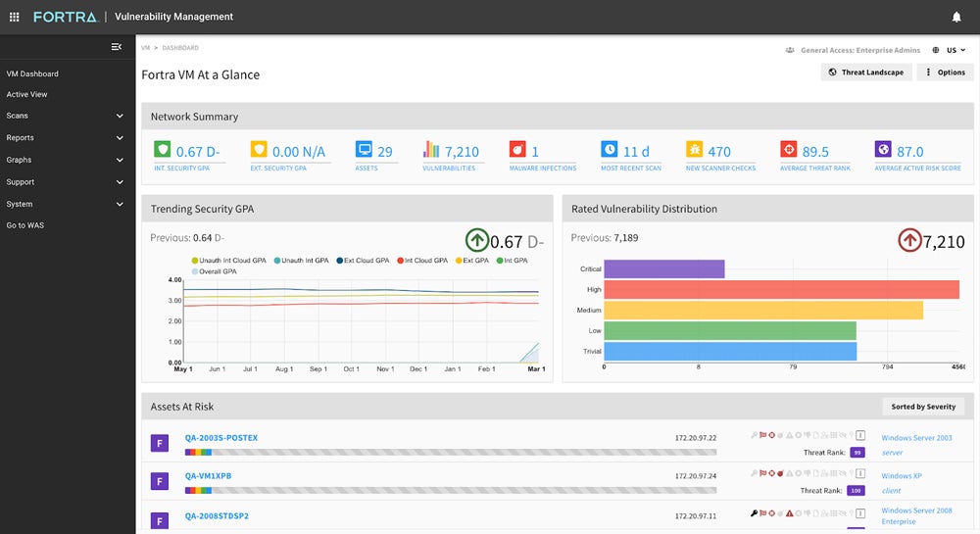The width and height of the screenshot is (980, 534).
Task: Click the red High severity bar
Action: pos(780,289)
